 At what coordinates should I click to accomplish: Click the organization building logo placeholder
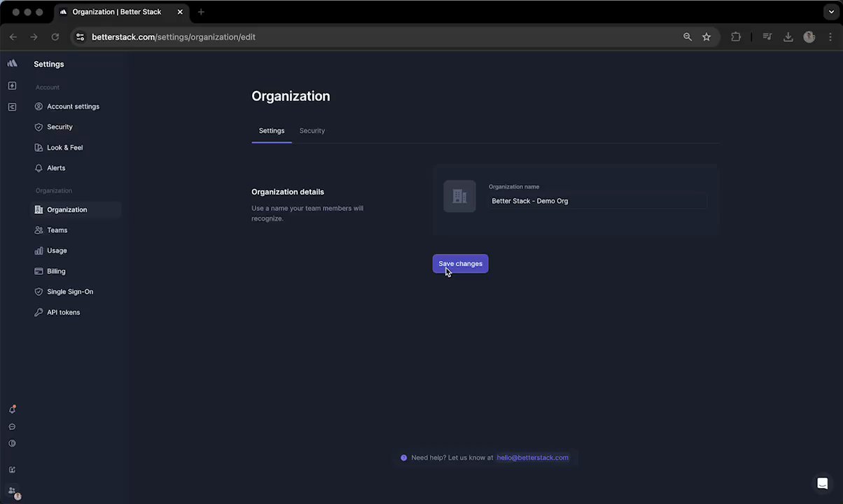459,196
